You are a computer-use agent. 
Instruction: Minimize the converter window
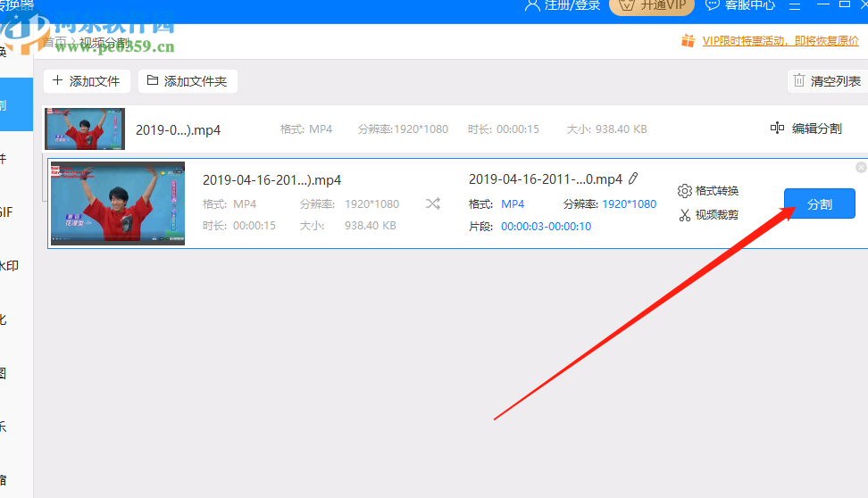[823, 4]
